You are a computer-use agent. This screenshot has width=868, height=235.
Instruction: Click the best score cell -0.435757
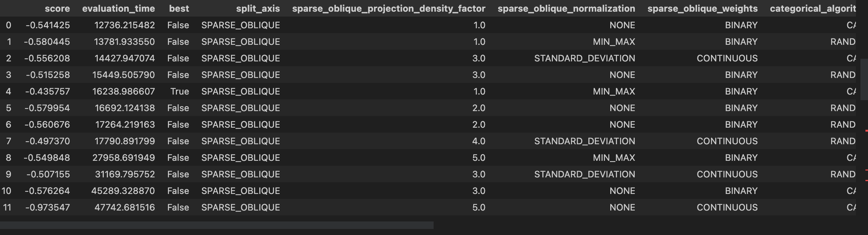[48, 92]
